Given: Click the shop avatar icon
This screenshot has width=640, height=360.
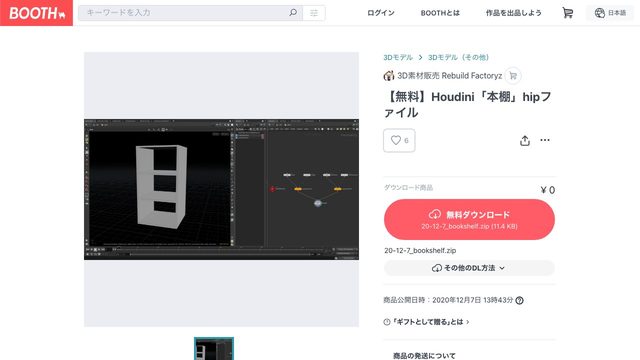Looking at the screenshot, I should click(x=389, y=76).
